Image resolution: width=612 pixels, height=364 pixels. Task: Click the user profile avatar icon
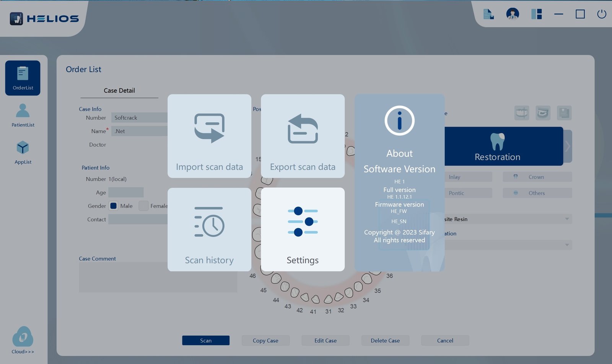click(x=513, y=14)
